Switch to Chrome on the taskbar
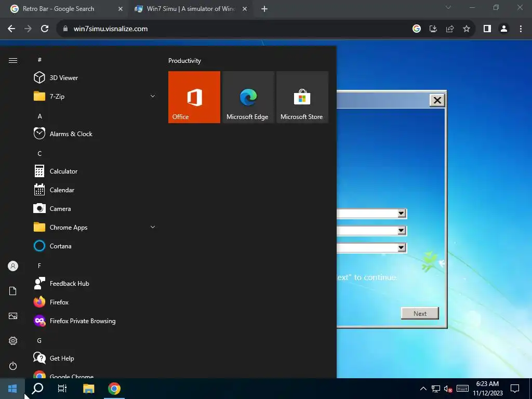The image size is (532, 399). point(114,389)
